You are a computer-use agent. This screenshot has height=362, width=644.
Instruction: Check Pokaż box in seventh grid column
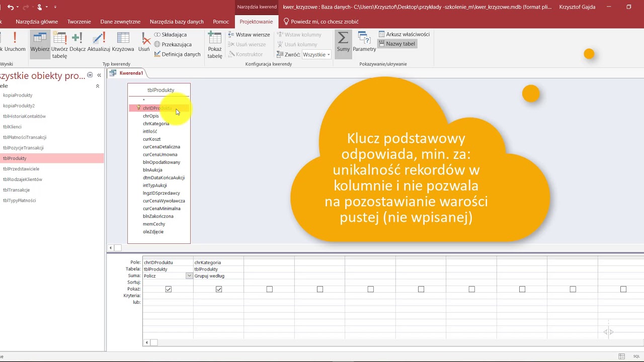pos(471,289)
